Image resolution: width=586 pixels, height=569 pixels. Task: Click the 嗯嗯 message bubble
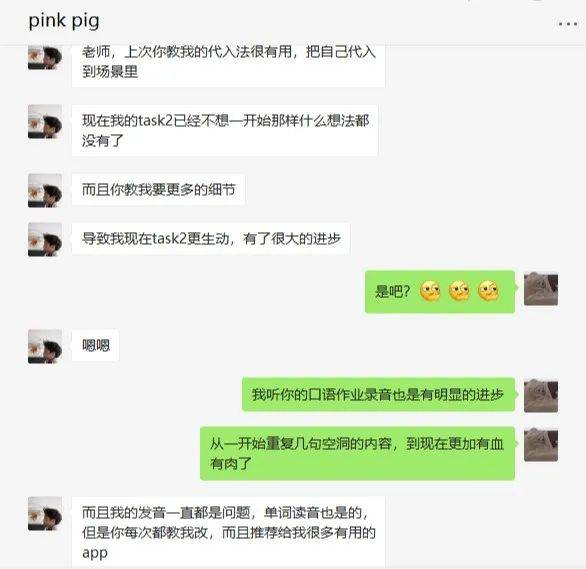pyautogui.click(x=95, y=346)
